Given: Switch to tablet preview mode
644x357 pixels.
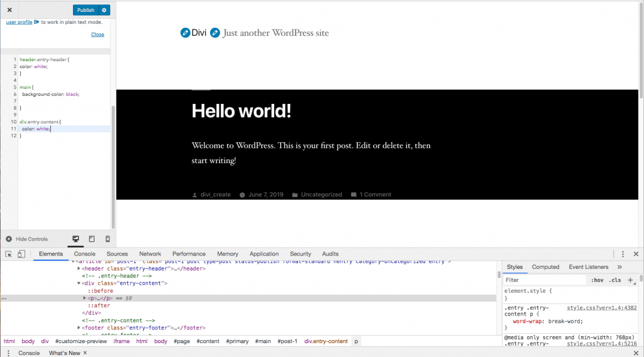Looking at the screenshot, I should coord(92,239).
